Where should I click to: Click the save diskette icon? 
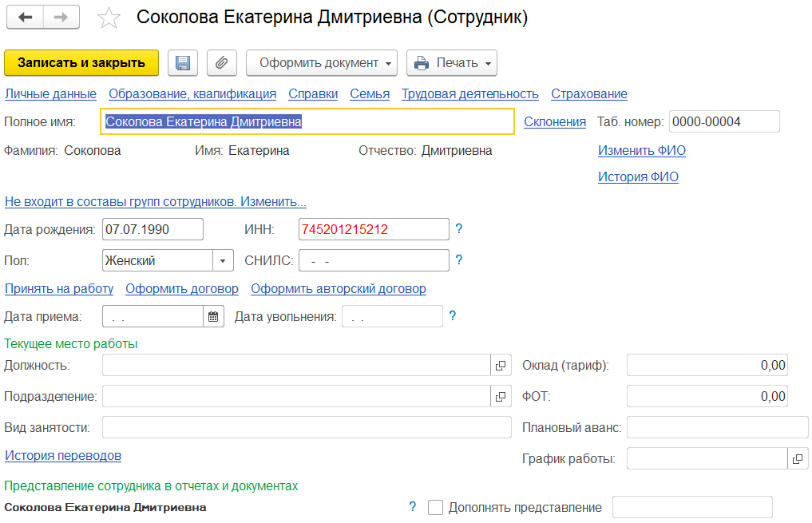tap(183, 63)
